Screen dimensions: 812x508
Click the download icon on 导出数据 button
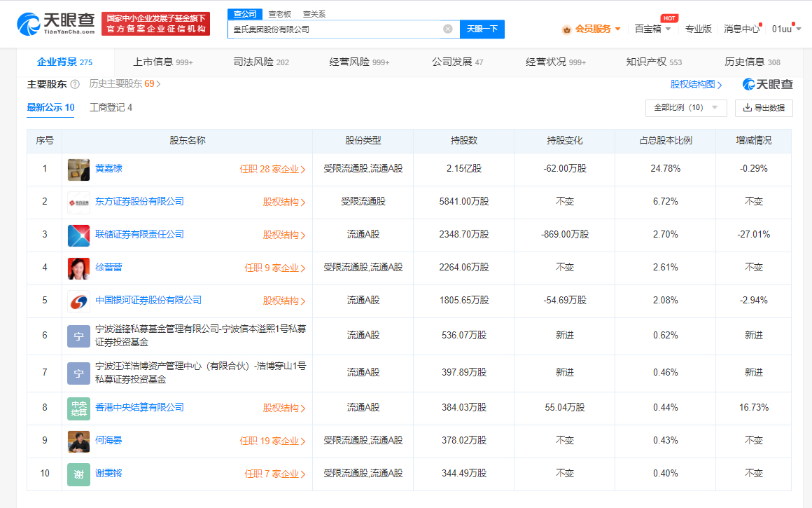click(x=748, y=107)
